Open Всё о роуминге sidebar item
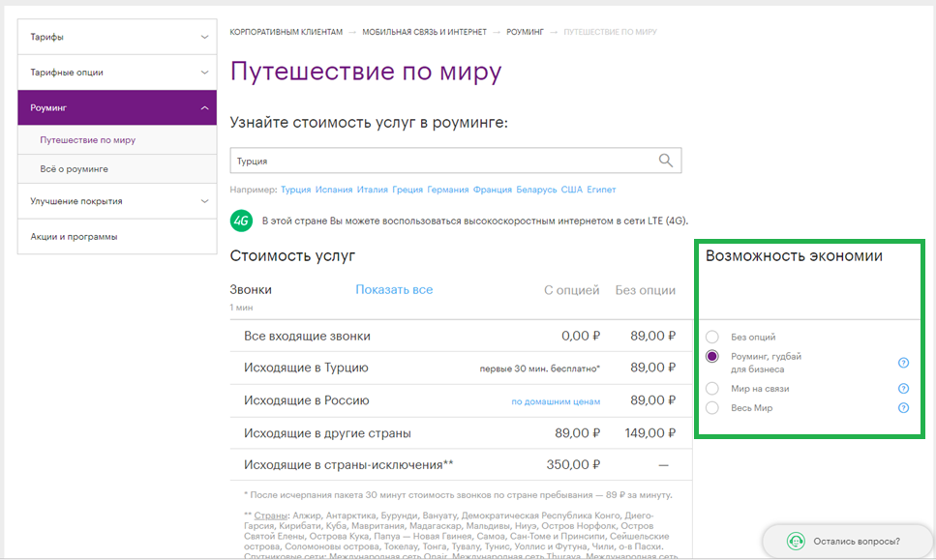 [x=74, y=169]
